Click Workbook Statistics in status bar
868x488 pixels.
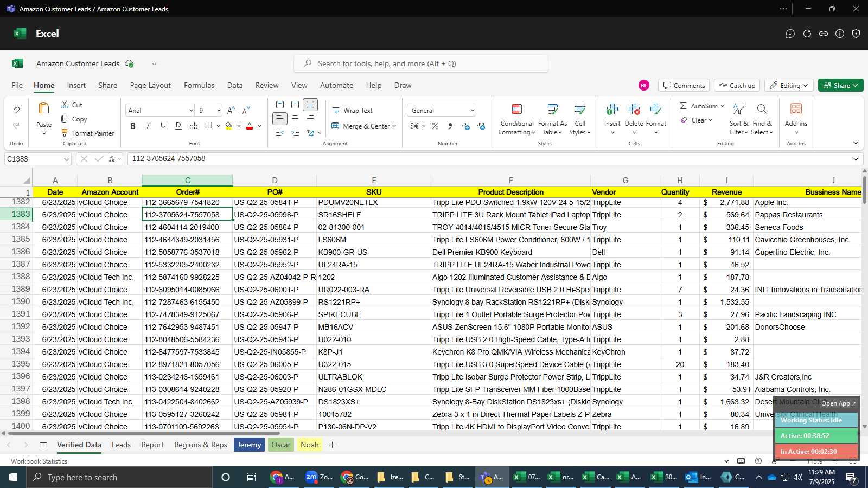(x=39, y=461)
